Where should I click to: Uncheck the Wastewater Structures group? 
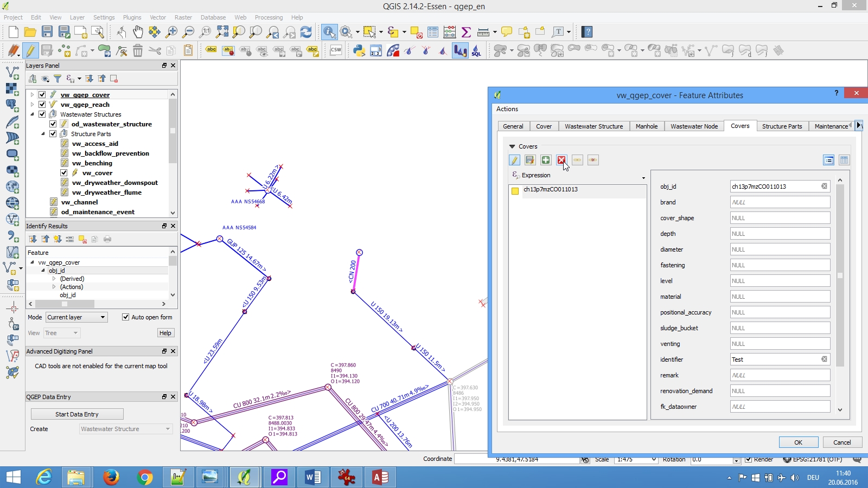click(42, 114)
